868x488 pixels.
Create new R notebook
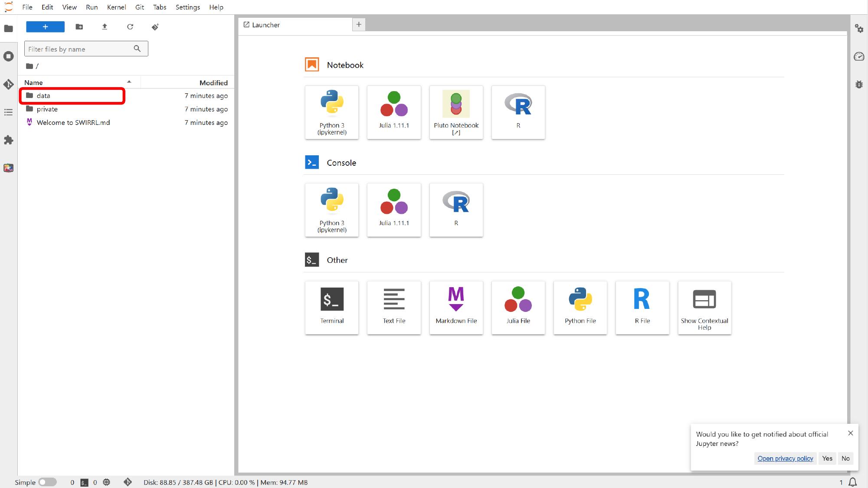point(518,112)
